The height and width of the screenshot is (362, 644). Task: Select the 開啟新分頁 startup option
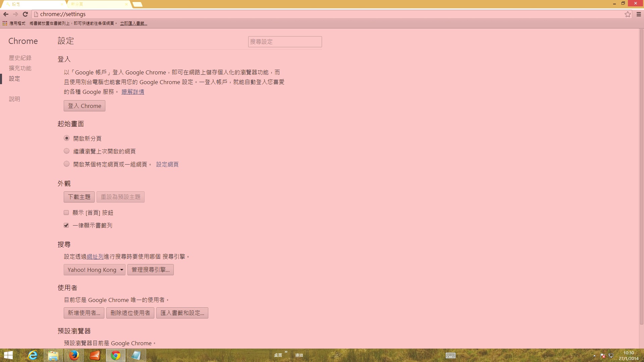point(67,138)
